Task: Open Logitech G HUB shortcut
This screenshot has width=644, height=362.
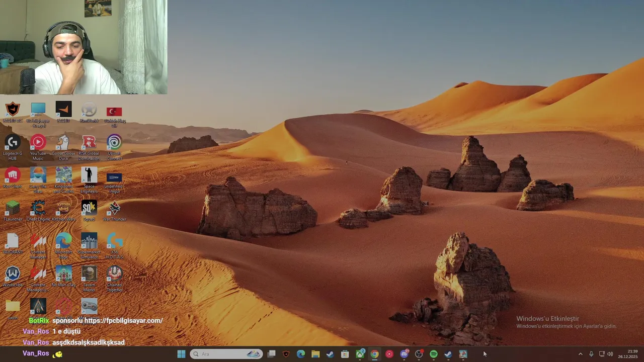Action: 13,148
